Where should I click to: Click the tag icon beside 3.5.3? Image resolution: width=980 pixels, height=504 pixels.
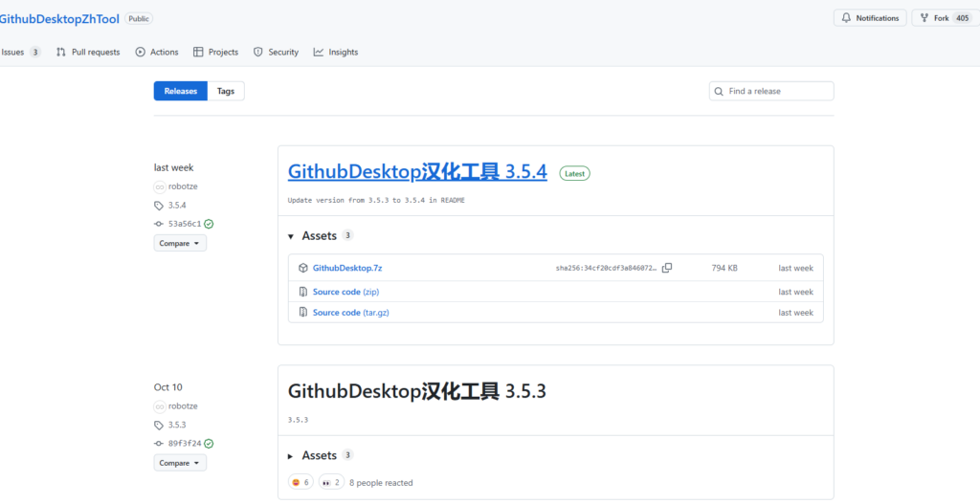pyautogui.click(x=159, y=425)
